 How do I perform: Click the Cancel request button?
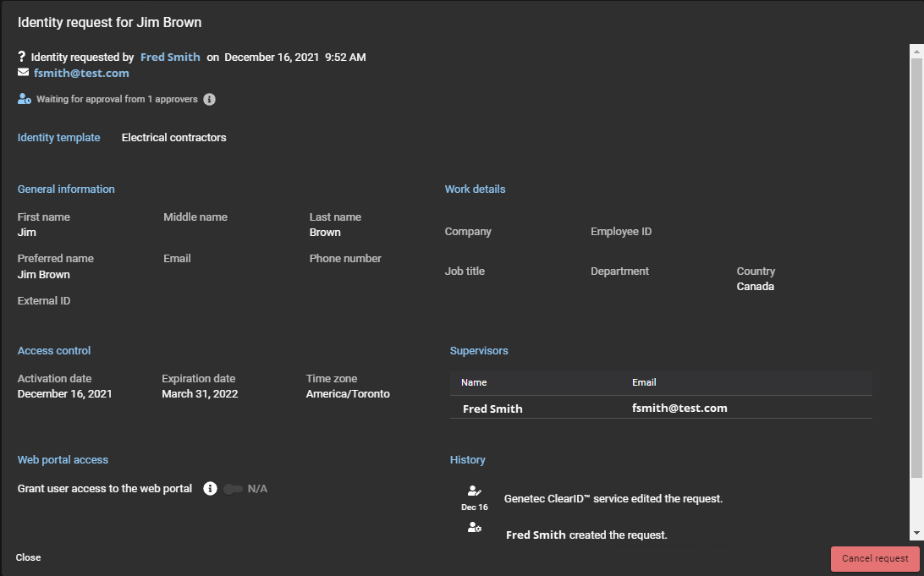pos(875,558)
